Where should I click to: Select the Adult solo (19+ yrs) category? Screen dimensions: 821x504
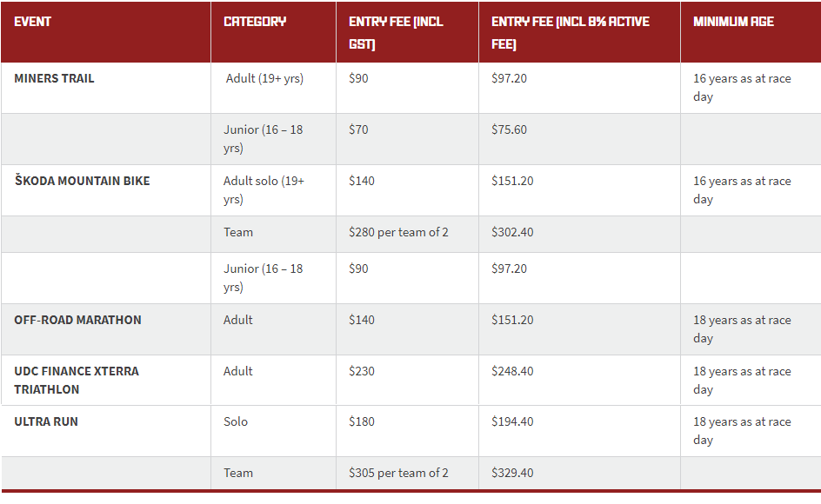click(x=264, y=190)
